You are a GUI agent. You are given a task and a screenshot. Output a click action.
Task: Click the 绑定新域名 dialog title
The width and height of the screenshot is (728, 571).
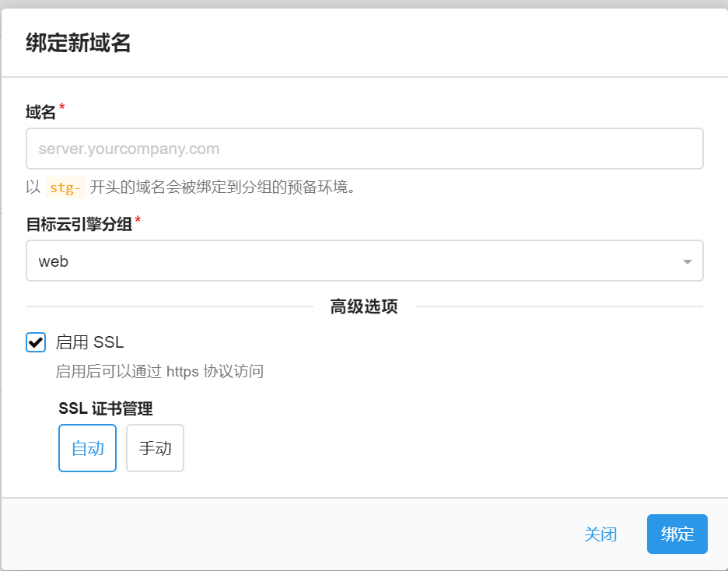point(78,44)
